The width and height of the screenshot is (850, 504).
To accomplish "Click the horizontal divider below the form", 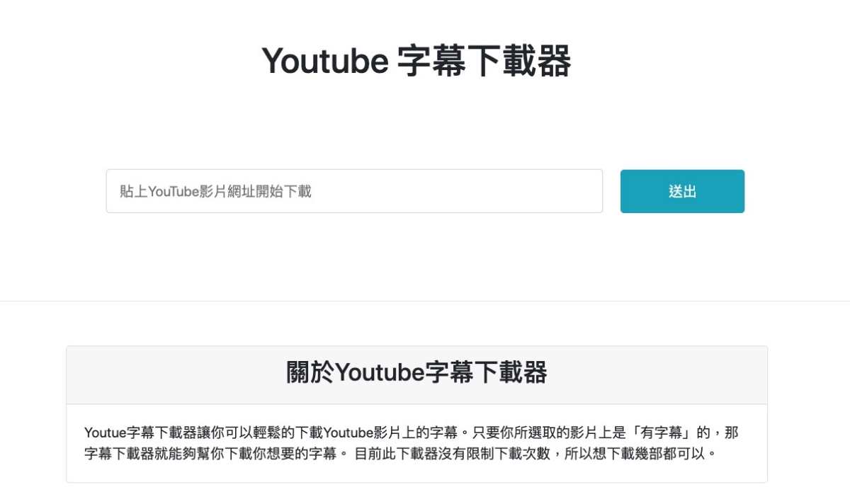I will pos(425,301).
